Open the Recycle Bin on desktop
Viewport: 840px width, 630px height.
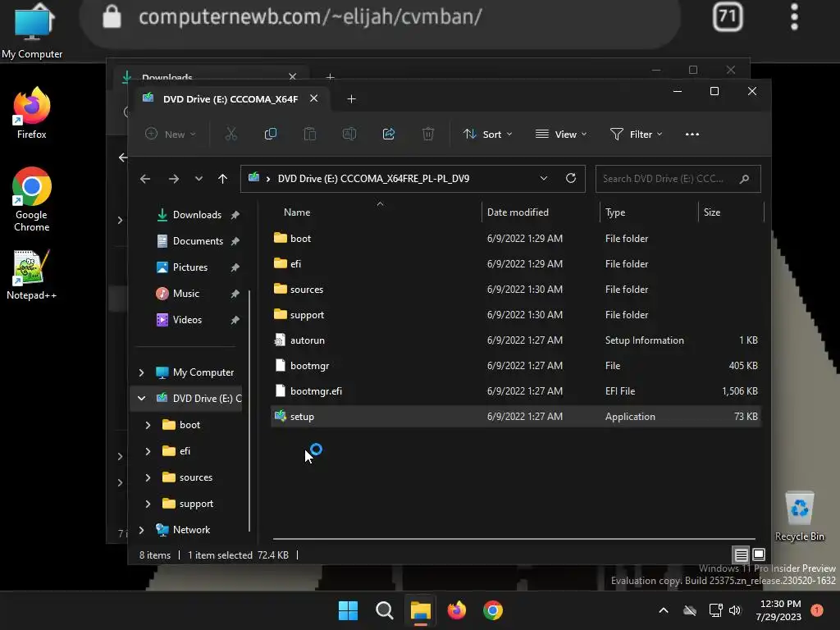[x=799, y=517]
